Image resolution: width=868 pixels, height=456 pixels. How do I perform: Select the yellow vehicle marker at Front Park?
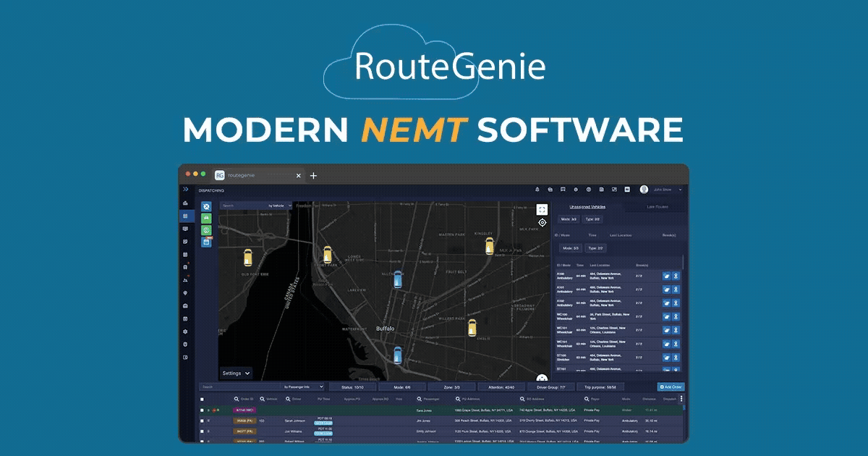tap(327, 254)
